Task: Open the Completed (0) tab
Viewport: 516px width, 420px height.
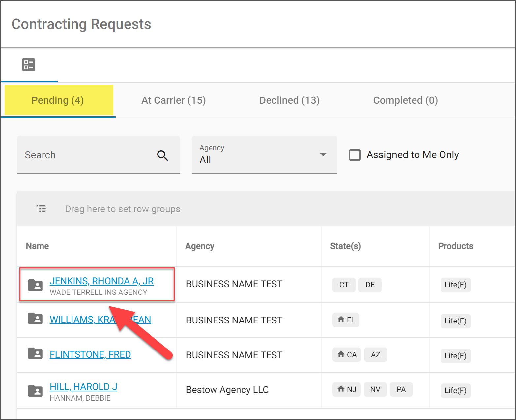Action: click(406, 100)
